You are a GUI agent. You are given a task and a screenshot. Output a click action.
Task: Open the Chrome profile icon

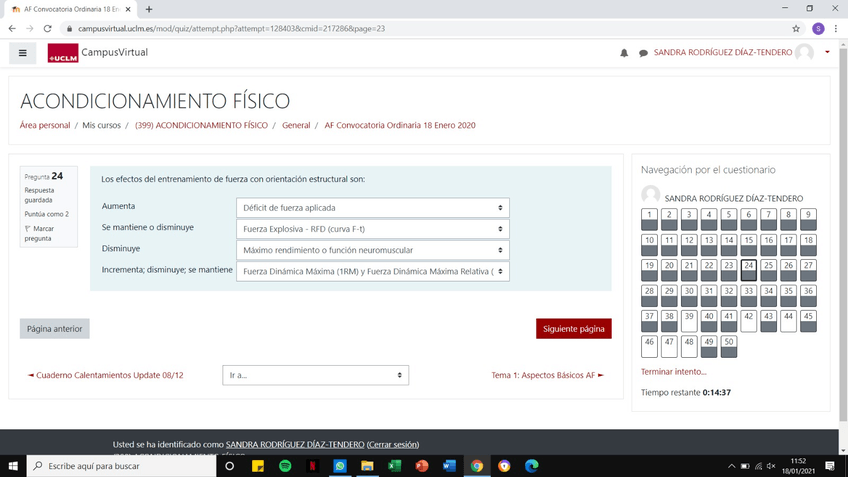point(818,29)
